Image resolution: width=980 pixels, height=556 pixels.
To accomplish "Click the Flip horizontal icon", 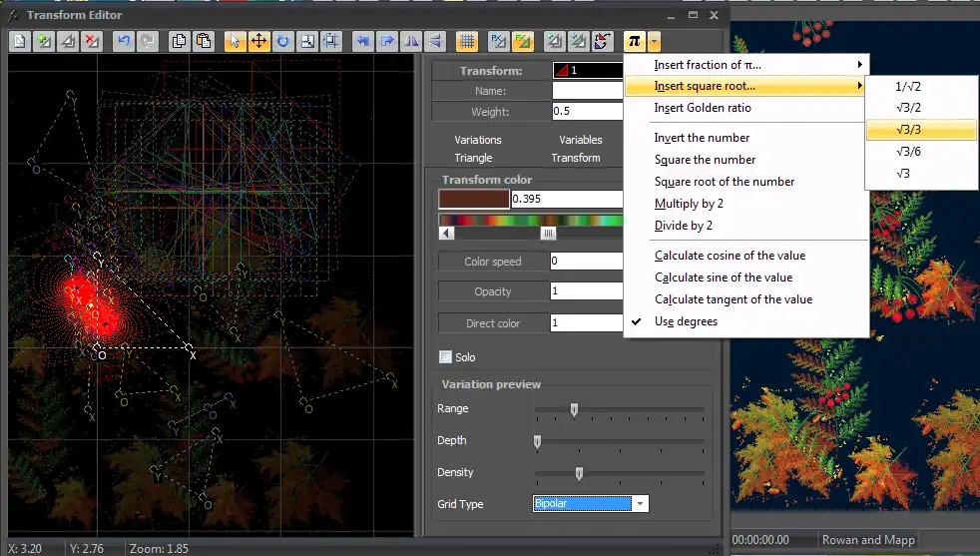I will point(411,41).
